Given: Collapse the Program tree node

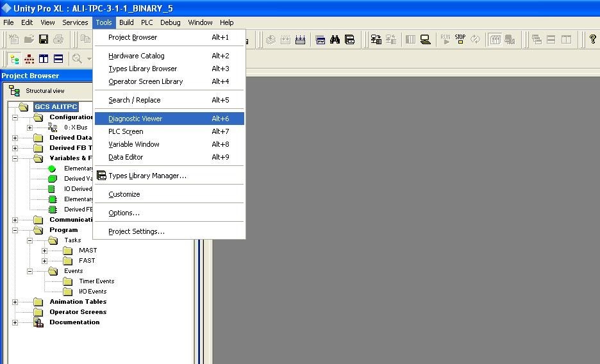Looking at the screenshot, I should coord(15,230).
